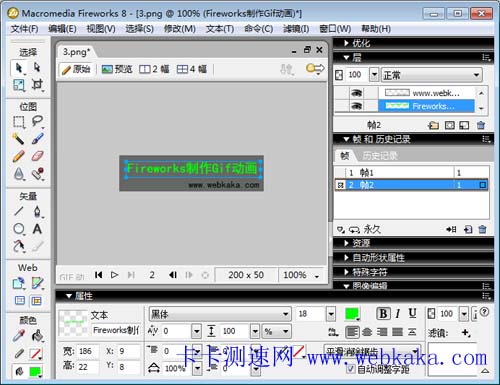
Task: Step back to previous frame
Action: coord(173,275)
